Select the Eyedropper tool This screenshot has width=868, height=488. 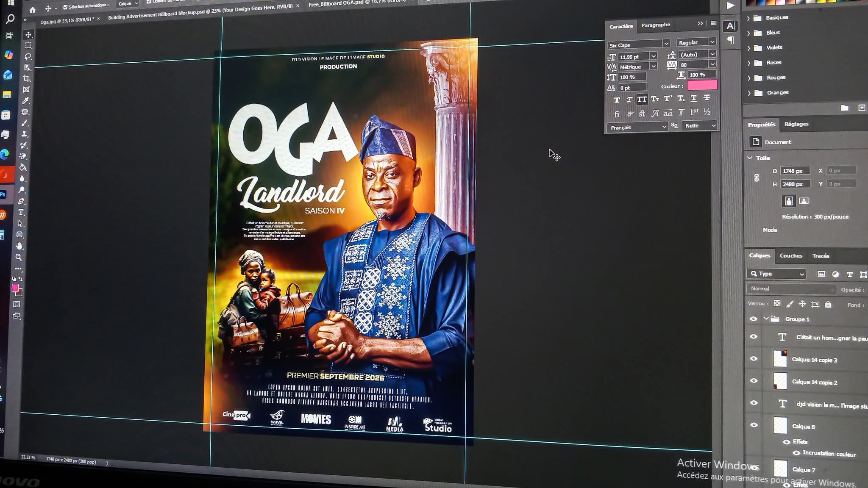tap(25, 101)
